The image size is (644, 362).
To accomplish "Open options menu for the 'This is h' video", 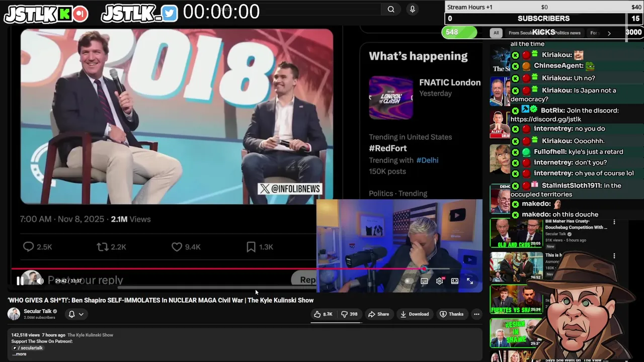I will tap(614, 256).
